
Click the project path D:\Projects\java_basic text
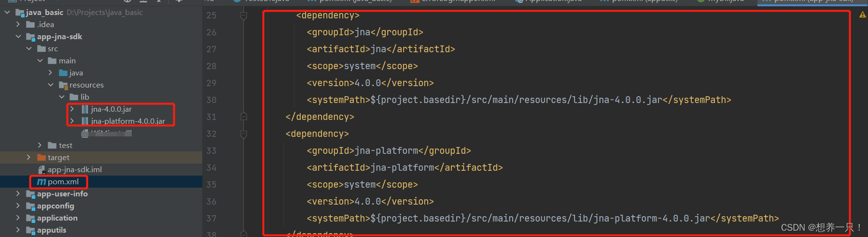(105, 13)
